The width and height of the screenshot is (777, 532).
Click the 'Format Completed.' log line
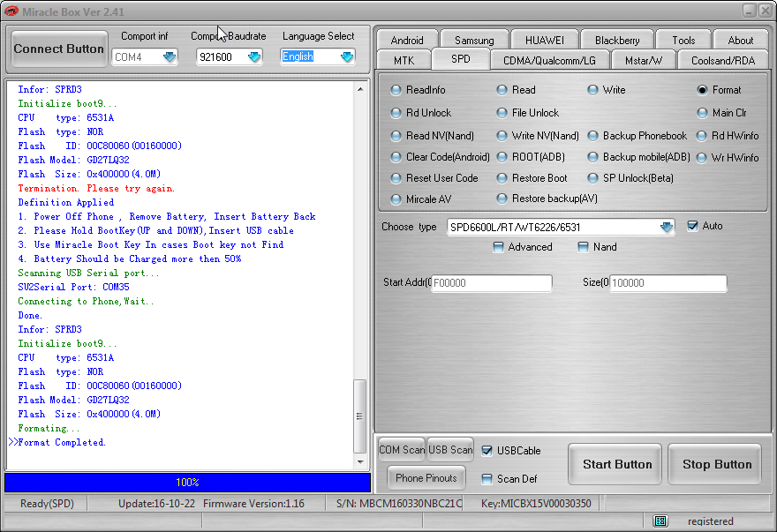point(62,442)
